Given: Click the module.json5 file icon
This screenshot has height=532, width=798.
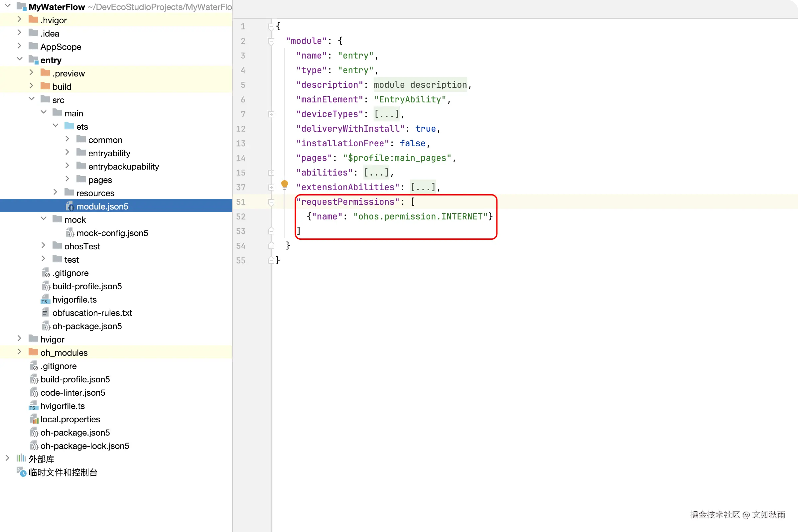Looking at the screenshot, I should [69, 206].
